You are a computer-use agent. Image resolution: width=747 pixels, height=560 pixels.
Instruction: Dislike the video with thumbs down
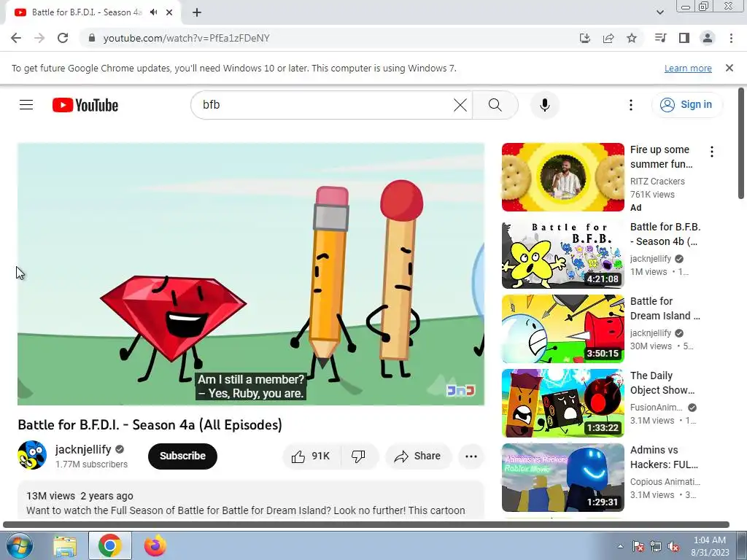pyautogui.click(x=359, y=456)
